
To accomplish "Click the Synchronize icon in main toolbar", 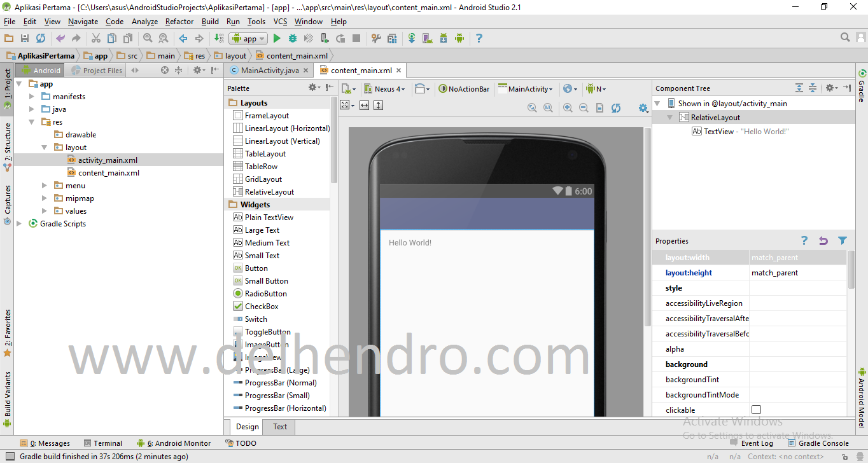I will tap(41, 38).
